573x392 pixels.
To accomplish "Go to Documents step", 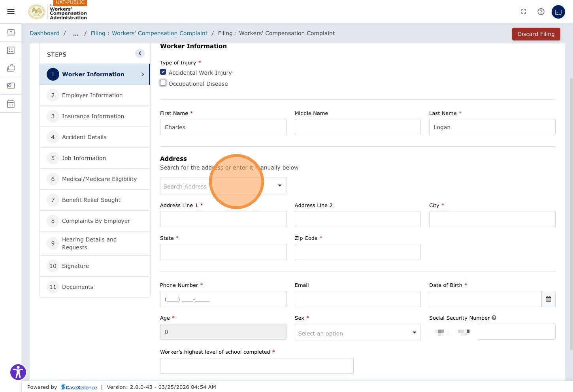I will (x=95, y=287).
